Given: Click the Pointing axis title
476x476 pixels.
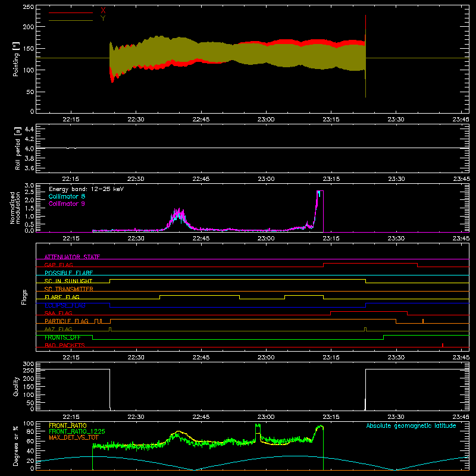Looking at the screenshot, I should point(16,59).
